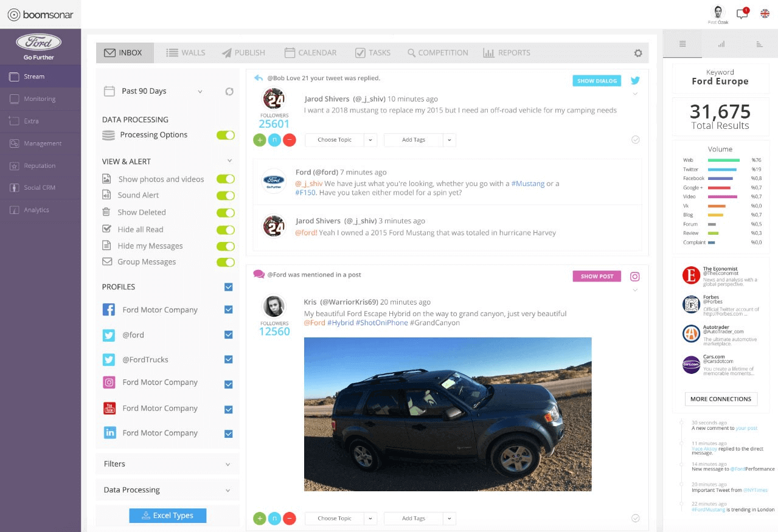Image resolution: width=778 pixels, height=532 pixels.
Task: Click the Facebook icon for Ford Motor Company
Action: 109,309
